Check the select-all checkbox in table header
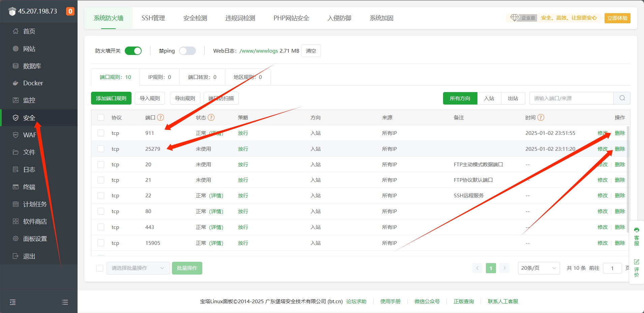Viewport: 644px width, 313px height. 101,117
